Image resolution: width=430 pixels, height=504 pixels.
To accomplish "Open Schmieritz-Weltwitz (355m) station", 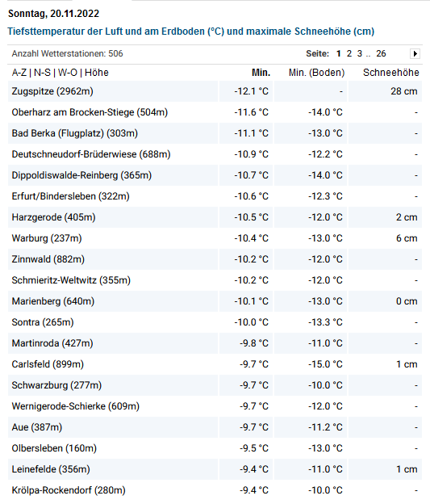I will [71, 280].
